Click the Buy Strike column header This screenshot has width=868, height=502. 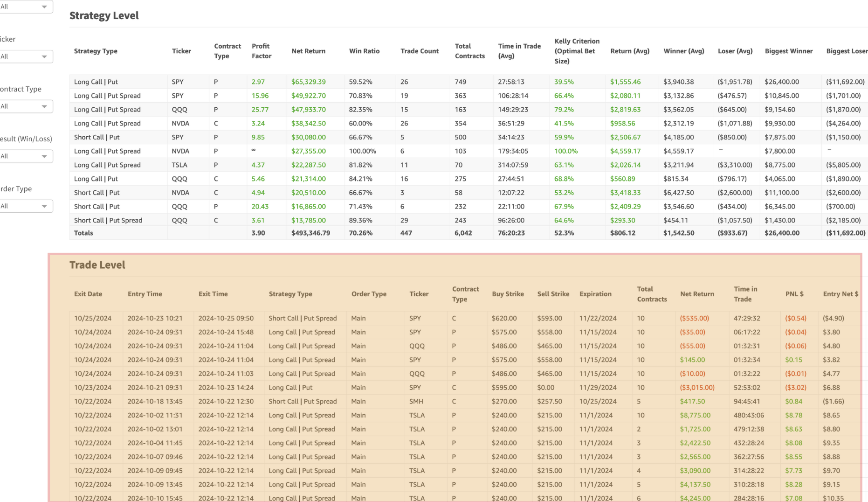click(x=508, y=294)
